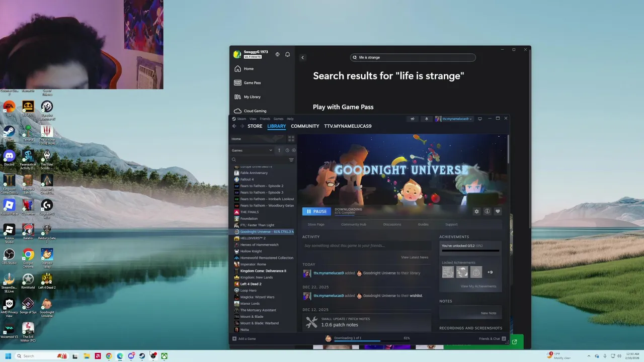Open Roblox Studio desktop shortcut
The height and width of the screenshot is (362, 644).
[x=9, y=234]
